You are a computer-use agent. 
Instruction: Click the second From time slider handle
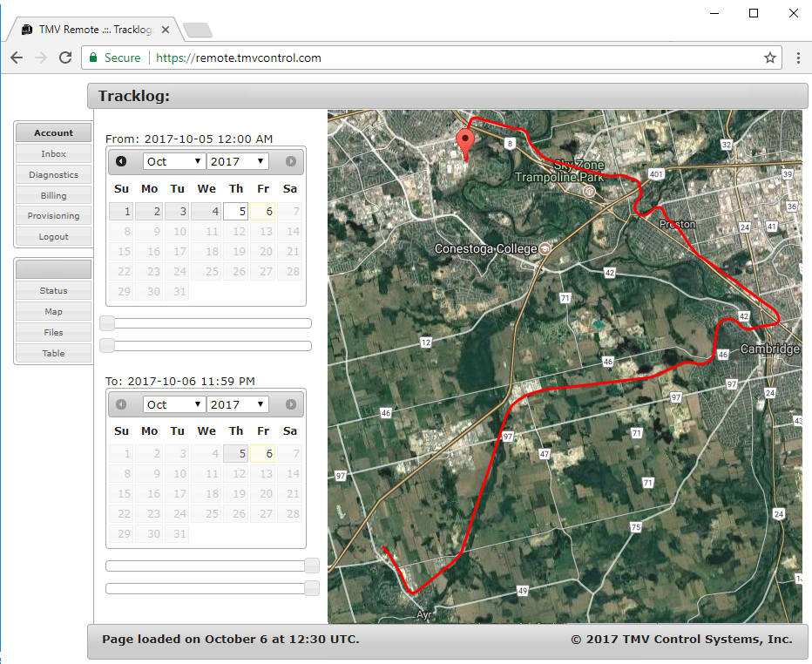pyautogui.click(x=107, y=345)
